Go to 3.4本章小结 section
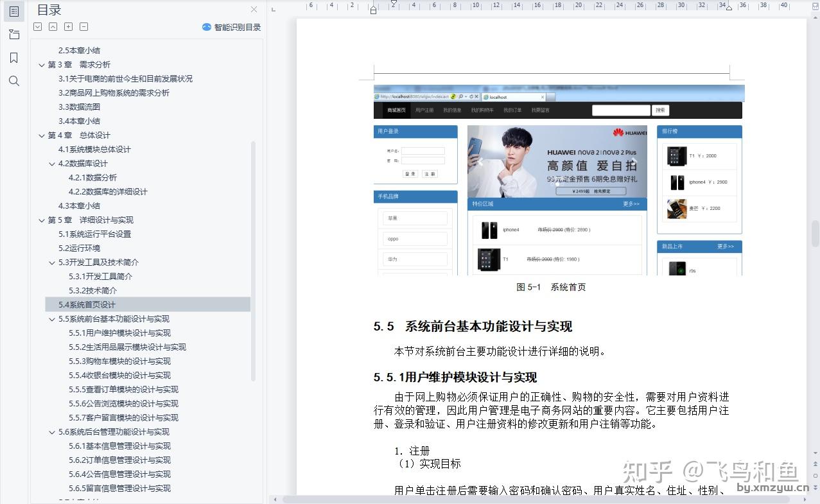This screenshot has height=504, width=820. (79, 121)
